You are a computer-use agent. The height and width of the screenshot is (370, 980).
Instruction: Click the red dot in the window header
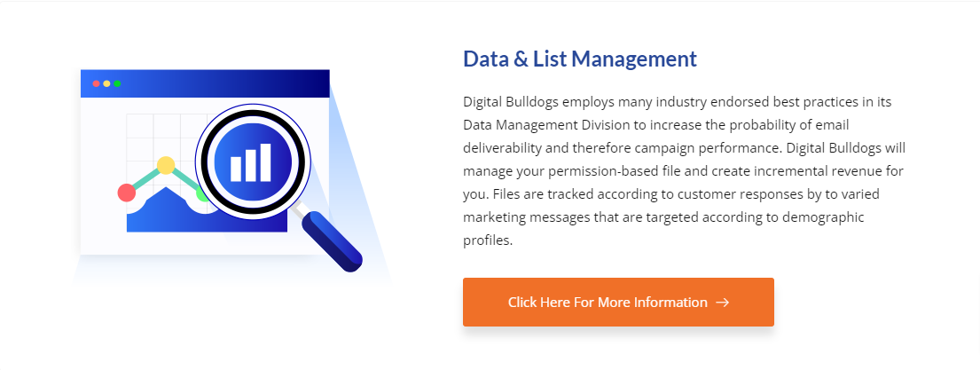[97, 83]
